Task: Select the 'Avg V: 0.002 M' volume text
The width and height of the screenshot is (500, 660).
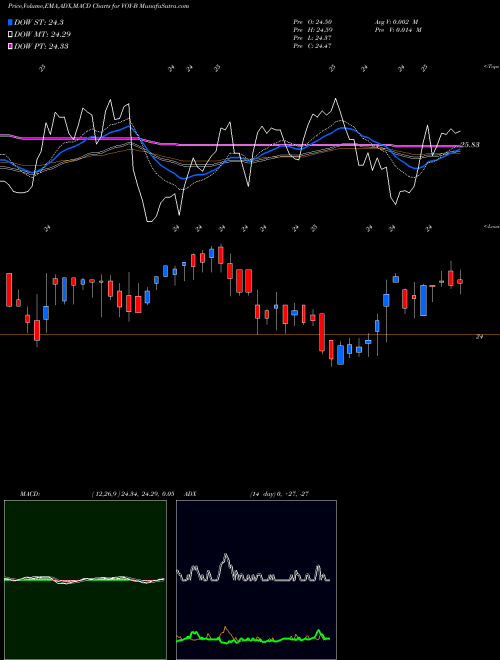Action: point(396,22)
